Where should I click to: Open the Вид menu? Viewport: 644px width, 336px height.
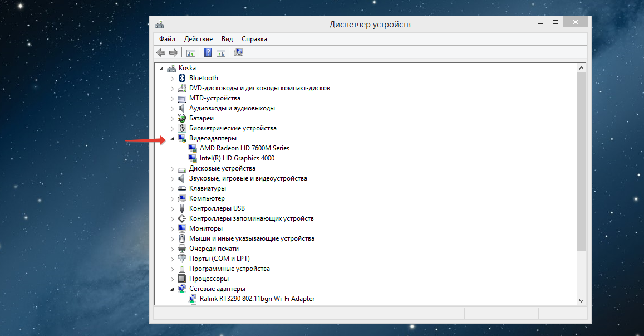(x=227, y=39)
